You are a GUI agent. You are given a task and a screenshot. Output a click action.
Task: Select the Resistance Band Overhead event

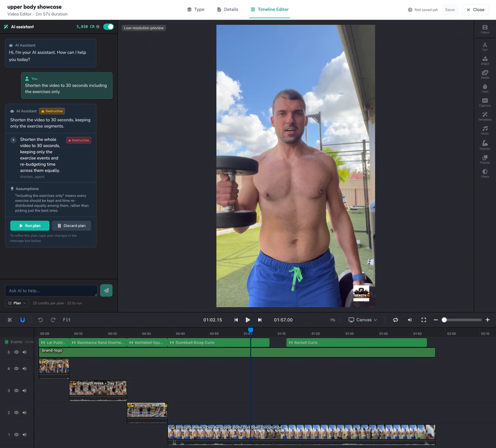pyautogui.click(x=98, y=343)
